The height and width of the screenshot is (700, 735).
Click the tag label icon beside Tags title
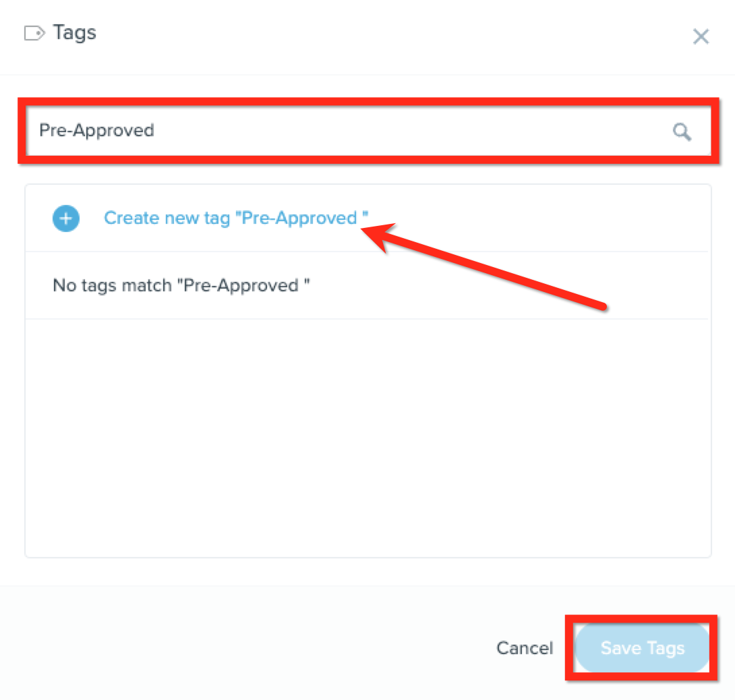34,33
